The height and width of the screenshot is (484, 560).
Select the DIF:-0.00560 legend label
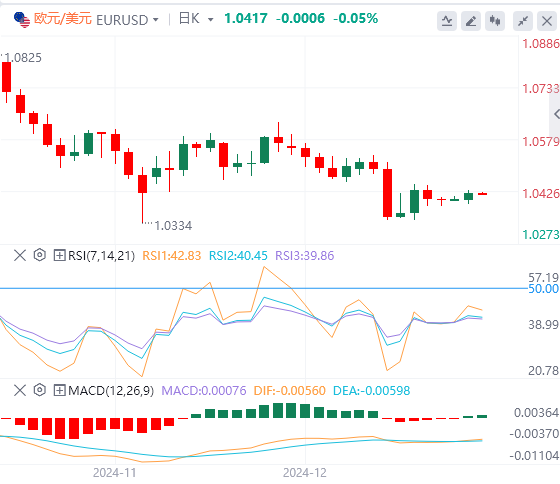point(290,391)
